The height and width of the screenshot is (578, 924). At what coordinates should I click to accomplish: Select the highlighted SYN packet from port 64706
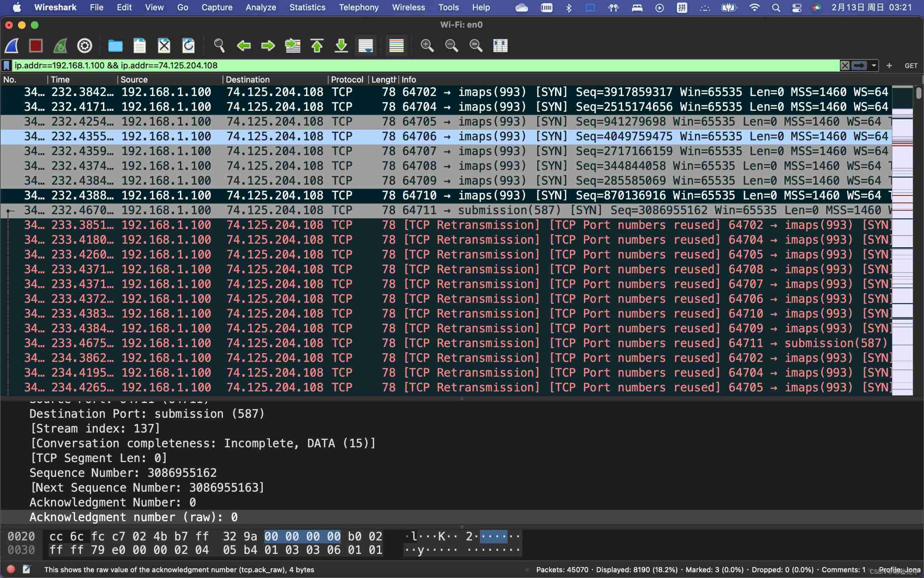tap(446, 136)
